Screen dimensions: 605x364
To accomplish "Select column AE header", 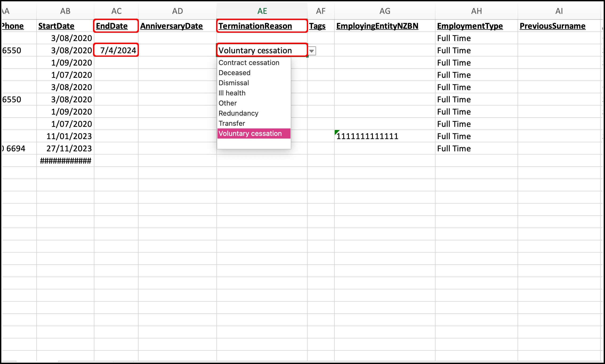I will [x=262, y=11].
